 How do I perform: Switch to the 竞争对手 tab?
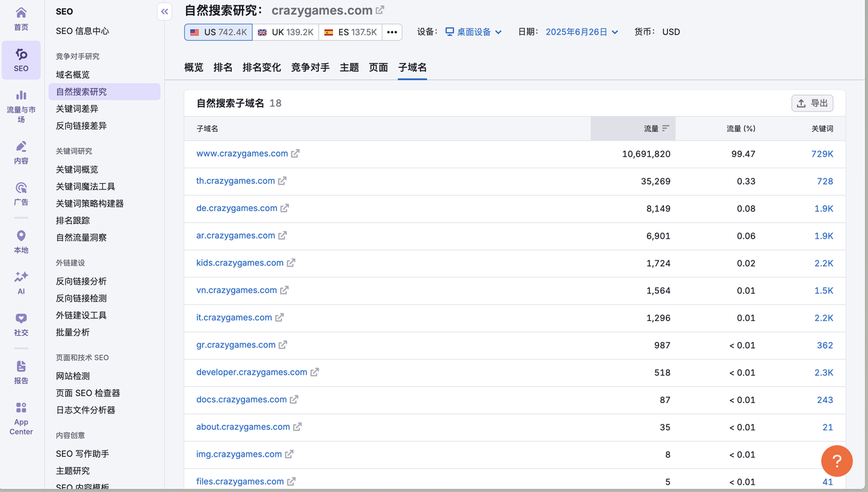(x=310, y=67)
